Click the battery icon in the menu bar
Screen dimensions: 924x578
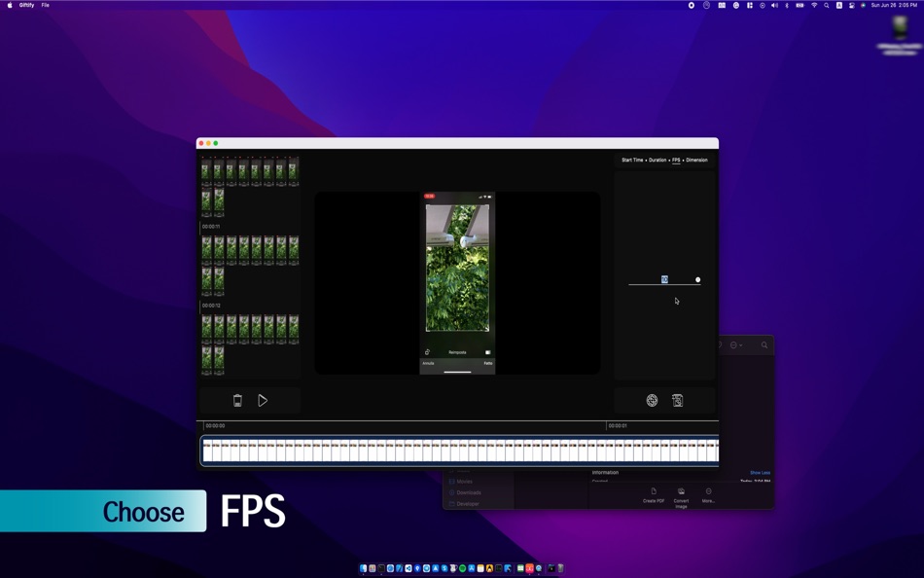[800, 5]
